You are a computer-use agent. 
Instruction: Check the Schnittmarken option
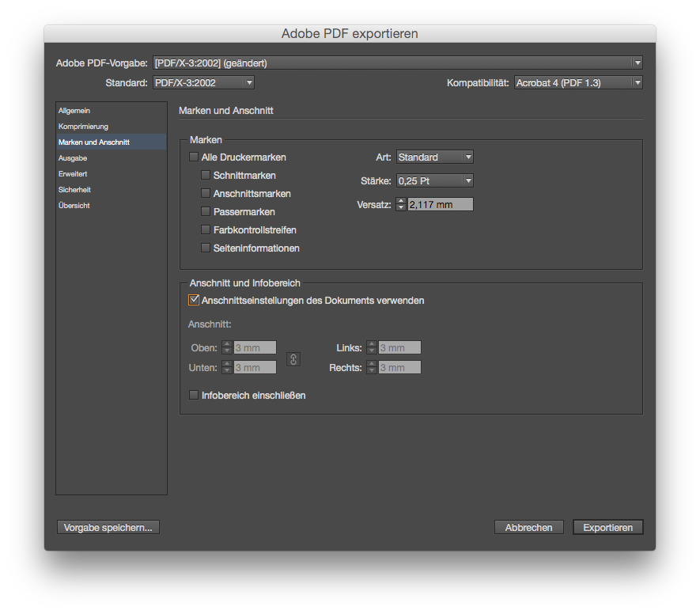[x=206, y=175]
